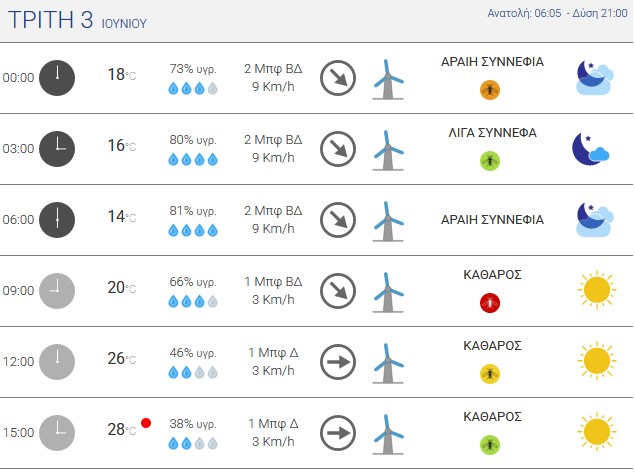Click the Ανατολή 06:05 - Δύση 21:00 text
Image resolution: width=635 pixels, height=474 pixels.
click(557, 13)
